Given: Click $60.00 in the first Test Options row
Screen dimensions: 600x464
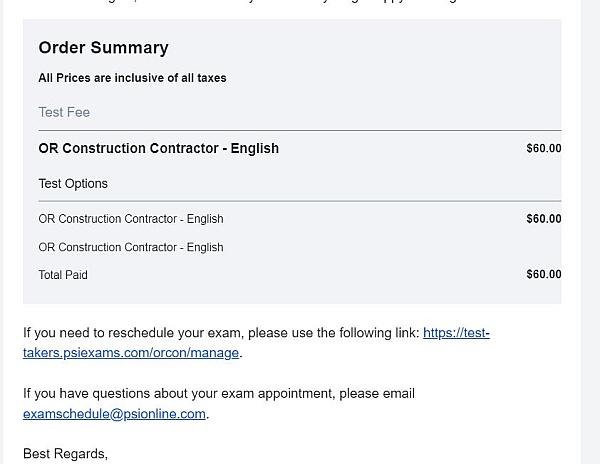Looking at the screenshot, I should point(543,219).
